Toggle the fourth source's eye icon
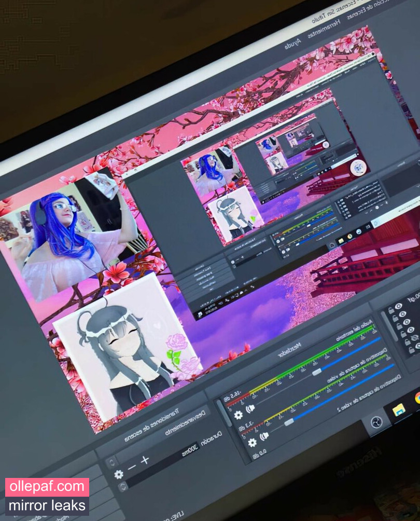Screen dimensions: 420x521 click(411, 330)
